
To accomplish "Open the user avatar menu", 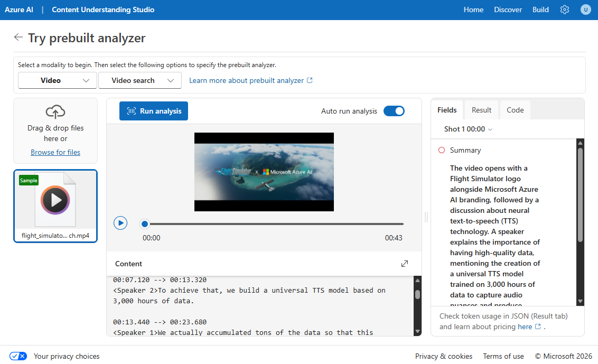I will point(585,10).
